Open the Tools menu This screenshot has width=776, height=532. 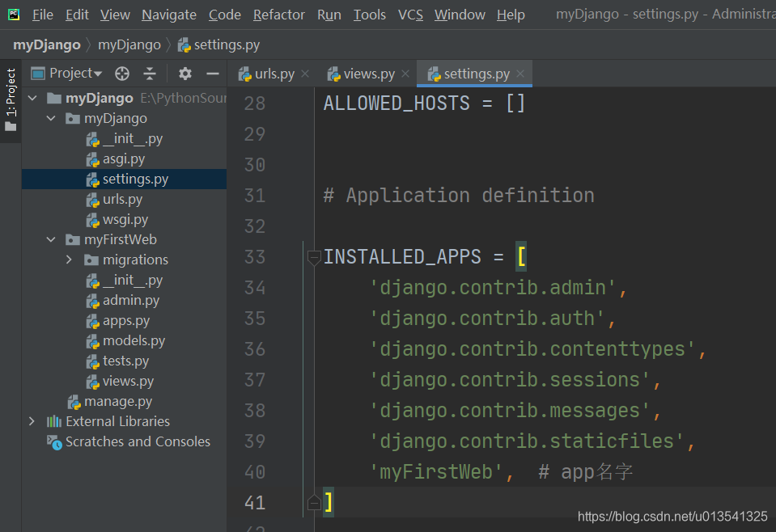pos(369,15)
